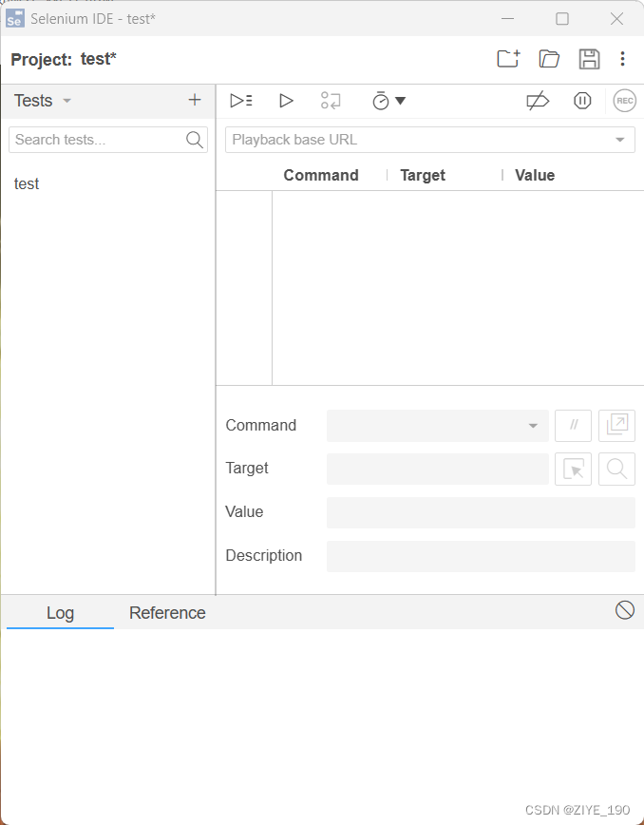Toggle pause on exceptions

582,101
